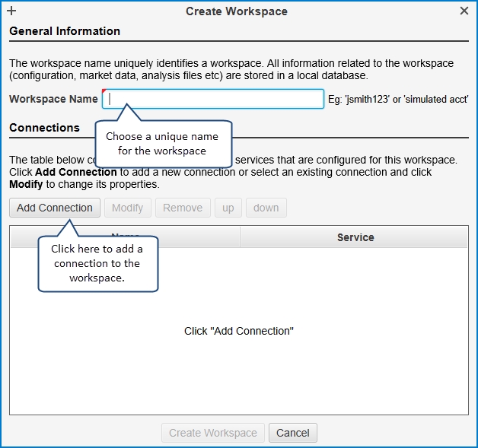The height and width of the screenshot is (448, 478).
Task: Close the Create Workspace dialog
Action: coord(464,11)
